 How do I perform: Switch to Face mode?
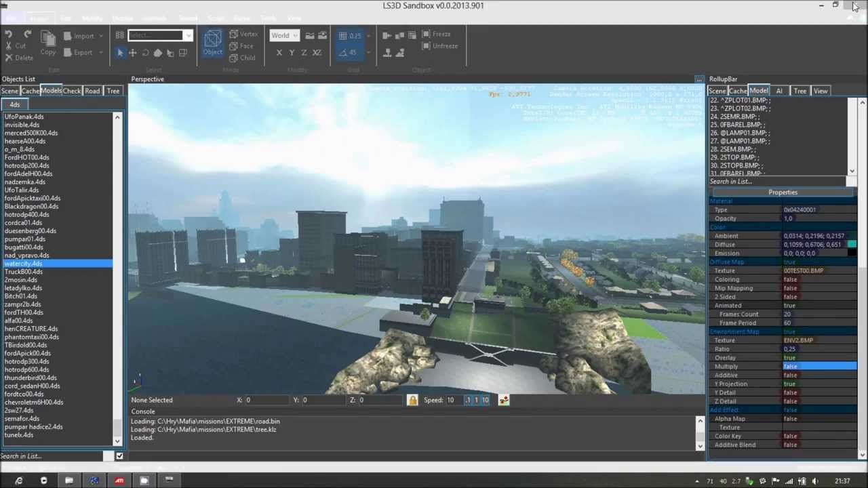(x=241, y=46)
